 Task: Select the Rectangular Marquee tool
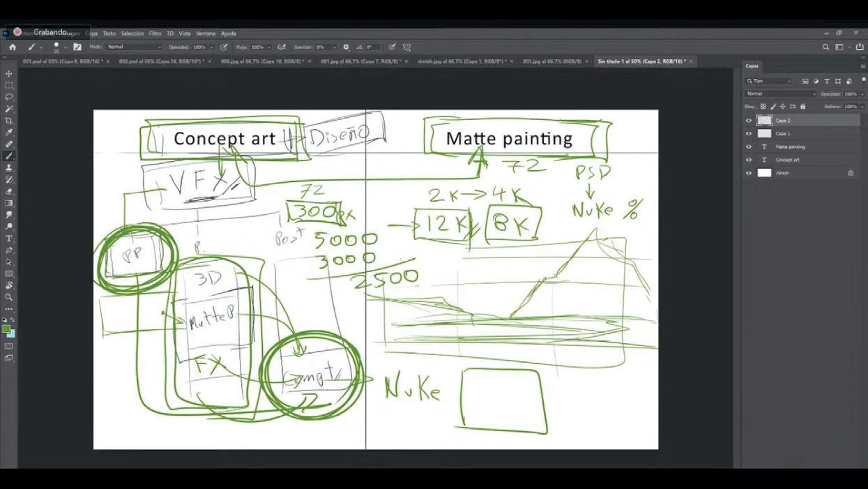(x=9, y=85)
